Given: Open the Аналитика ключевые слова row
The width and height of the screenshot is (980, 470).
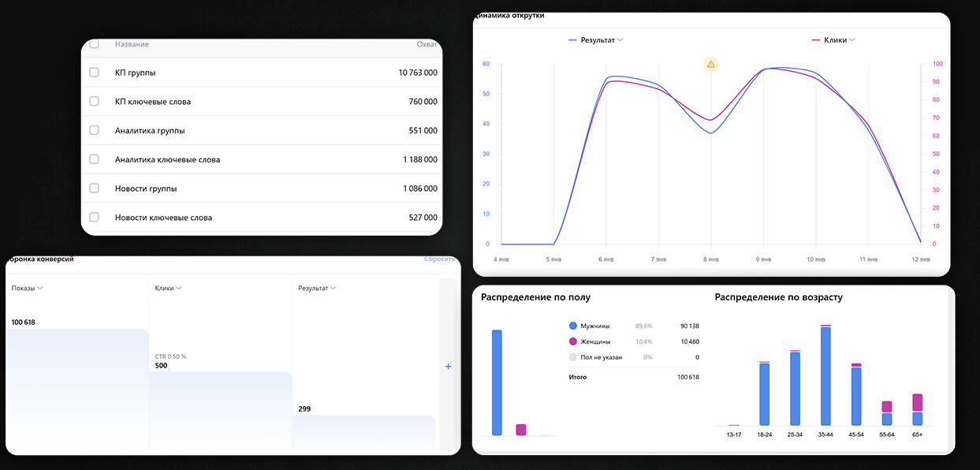Looking at the screenshot, I should 167,159.
